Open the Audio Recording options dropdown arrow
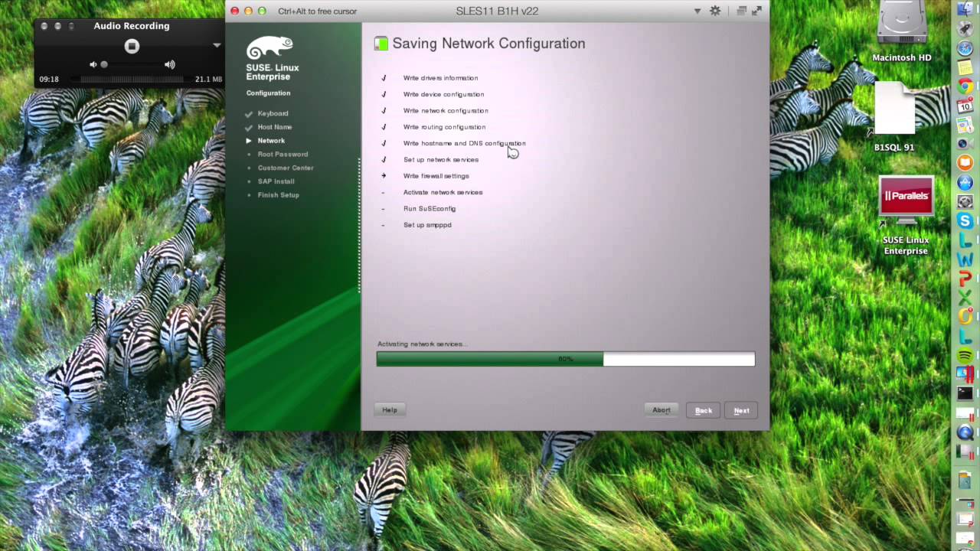The image size is (980, 551). tap(217, 46)
